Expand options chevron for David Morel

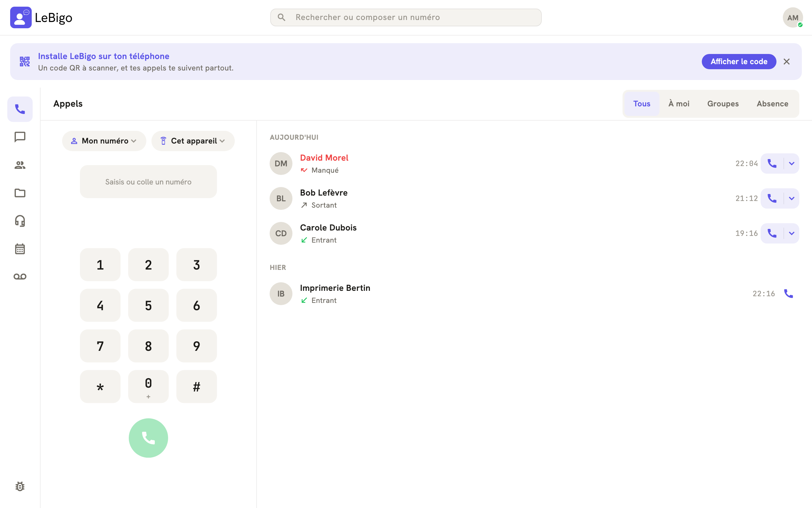[791, 164]
